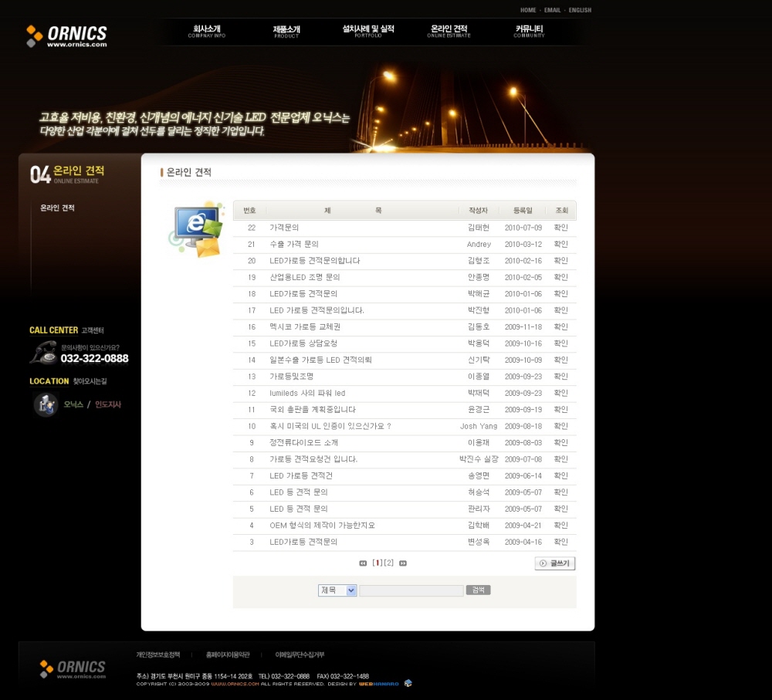The height and width of the screenshot is (700, 772).
Task: Click the ORNICS logo in the header
Action: pos(66,36)
